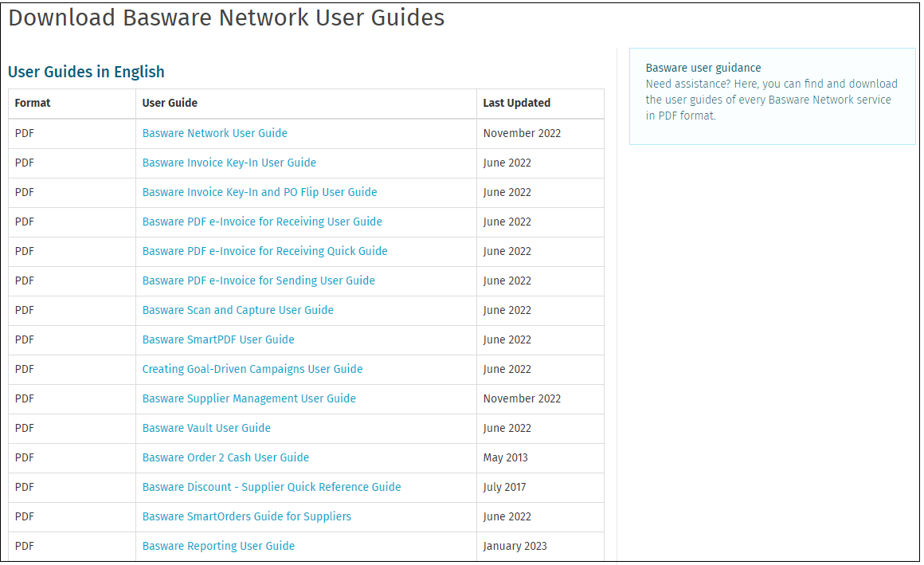
Task: Open Basware Discount - Supplier Quick Reference Guide
Action: pos(272,487)
